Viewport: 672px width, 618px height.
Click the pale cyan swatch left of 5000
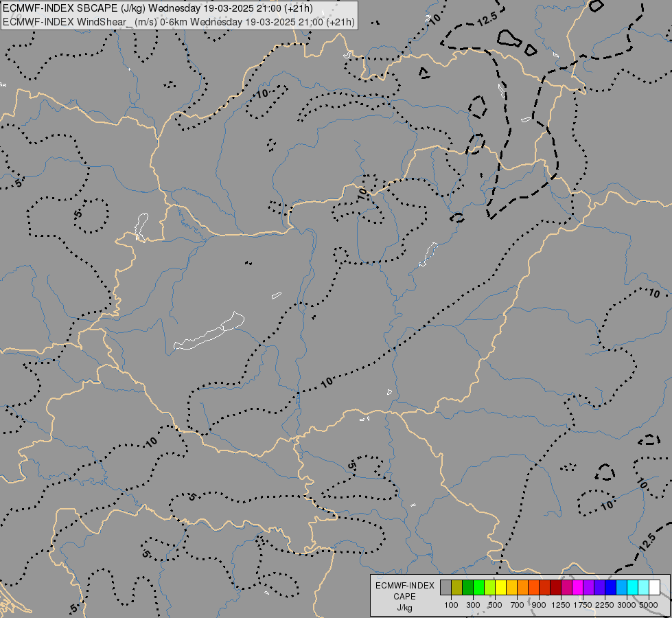[644, 587]
